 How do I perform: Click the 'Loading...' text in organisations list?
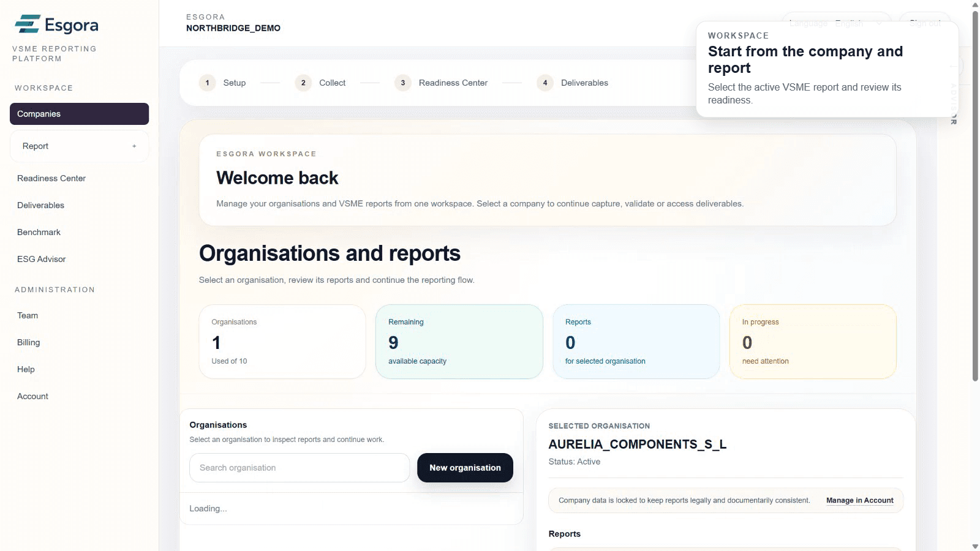(x=208, y=509)
